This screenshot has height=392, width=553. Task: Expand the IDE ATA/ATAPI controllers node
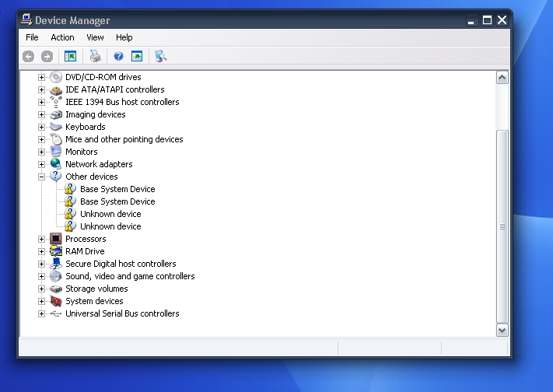point(41,89)
